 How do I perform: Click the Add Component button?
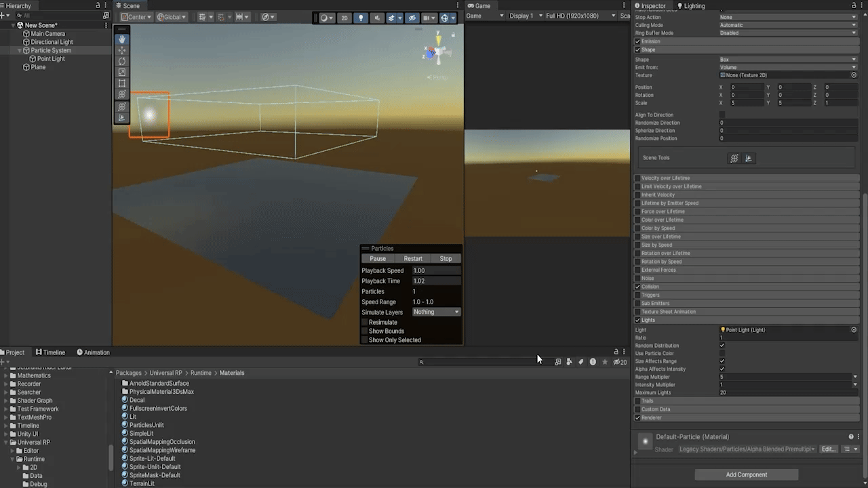[746, 474]
